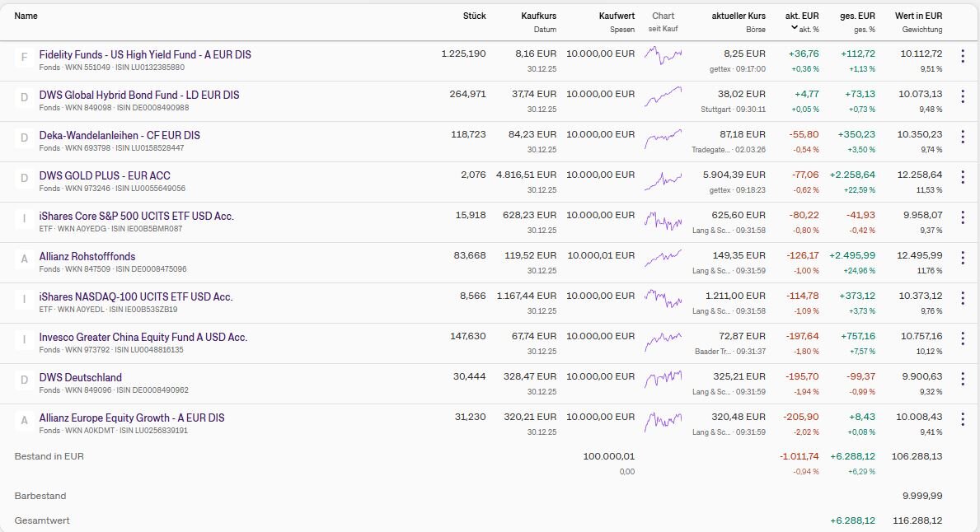
Task: Sort table by Name column header
Action: tap(26, 16)
